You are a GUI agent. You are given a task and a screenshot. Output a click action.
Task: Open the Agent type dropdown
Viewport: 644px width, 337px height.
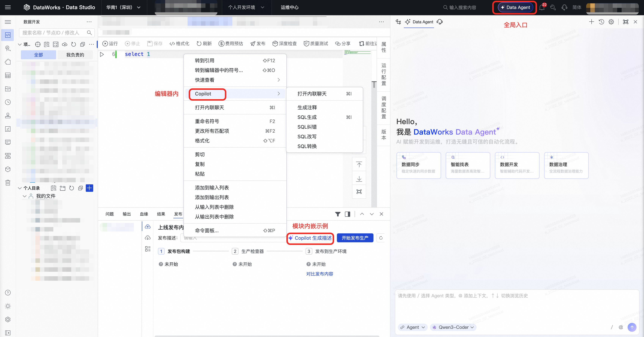coord(412,327)
